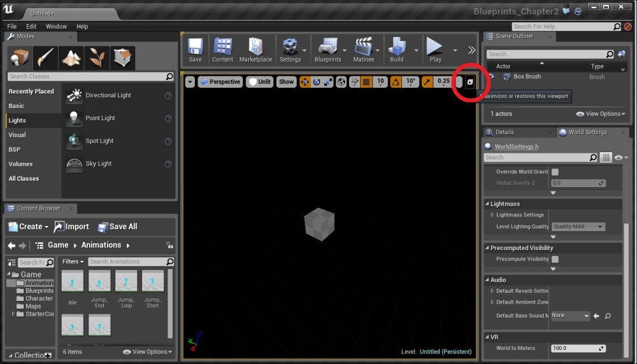Go back in Content Browser history

coord(11,246)
